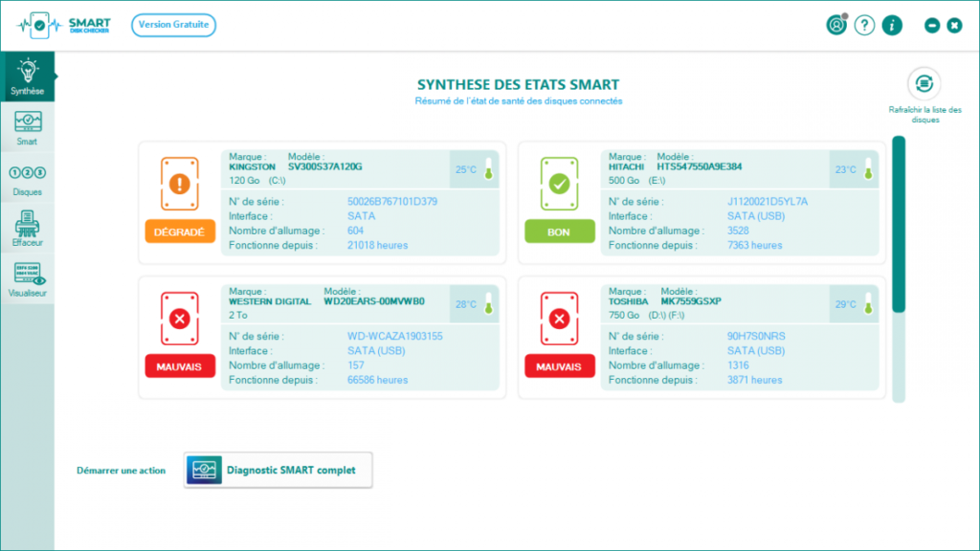
Task: Click the 3871 heures value
Action: pyautogui.click(x=754, y=380)
